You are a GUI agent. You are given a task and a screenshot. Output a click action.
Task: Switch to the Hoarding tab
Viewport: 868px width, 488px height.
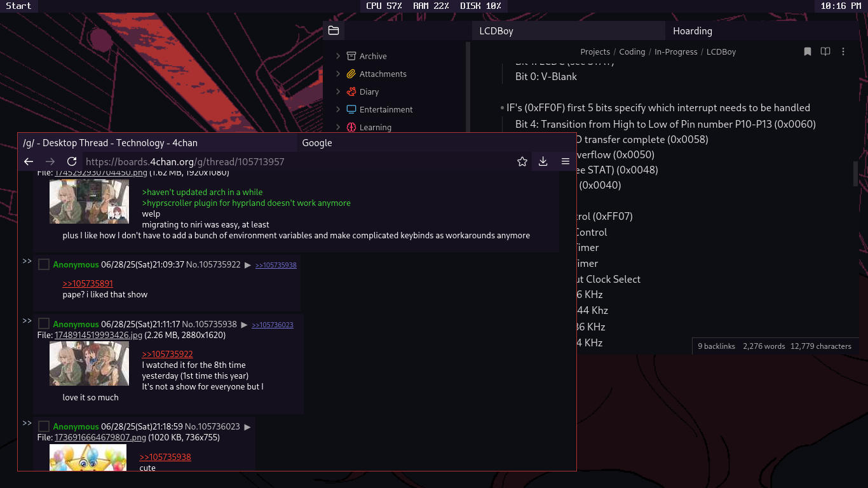coord(761,30)
